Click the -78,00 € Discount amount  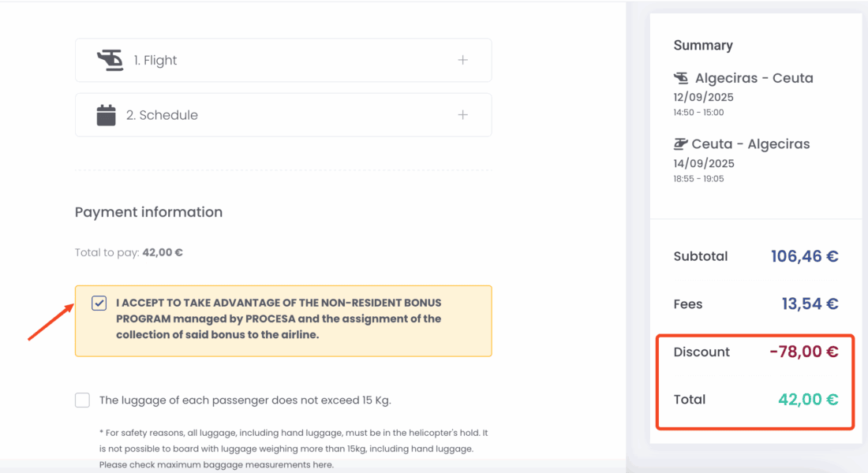click(803, 352)
